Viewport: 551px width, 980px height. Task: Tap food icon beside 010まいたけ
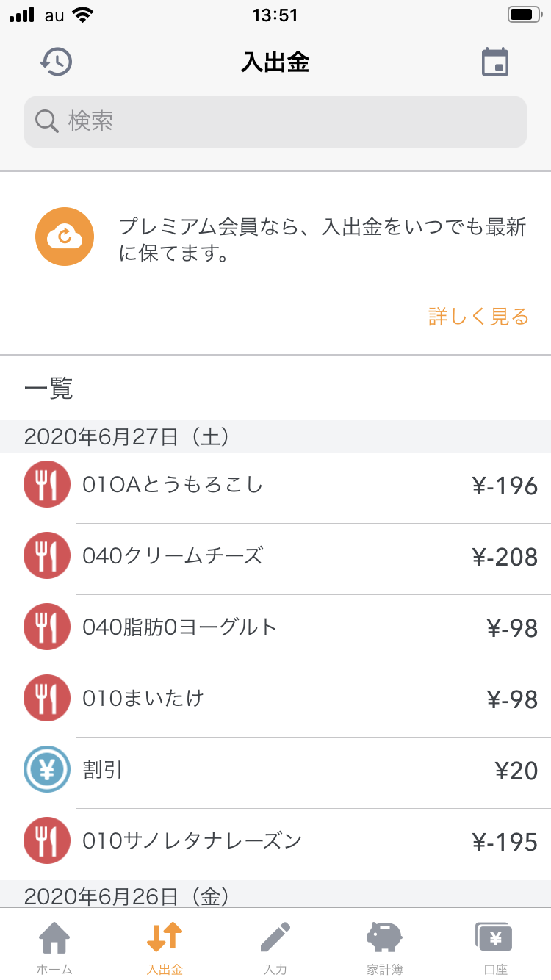click(x=47, y=698)
